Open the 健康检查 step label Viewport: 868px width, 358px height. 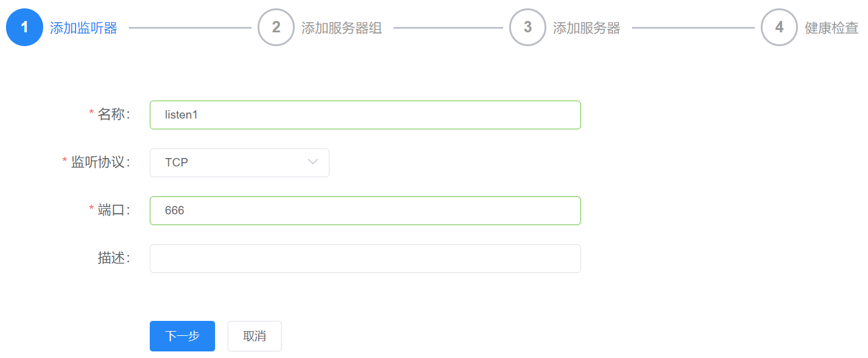click(831, 28)
